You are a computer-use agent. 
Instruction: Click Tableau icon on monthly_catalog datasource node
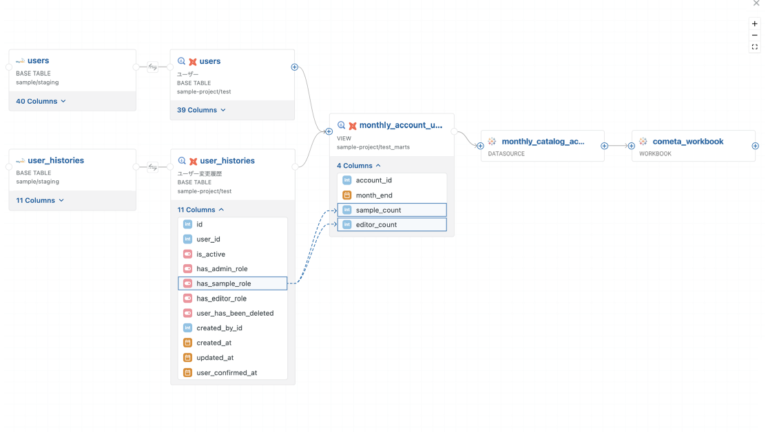[x=492, y=142]
